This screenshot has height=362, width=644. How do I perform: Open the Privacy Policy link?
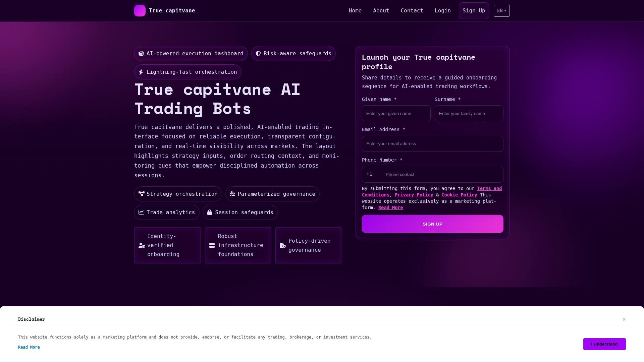414,195
